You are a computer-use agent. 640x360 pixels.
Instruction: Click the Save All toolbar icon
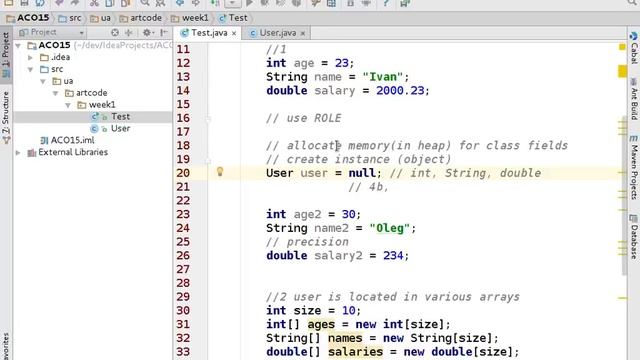click(24, 3)
